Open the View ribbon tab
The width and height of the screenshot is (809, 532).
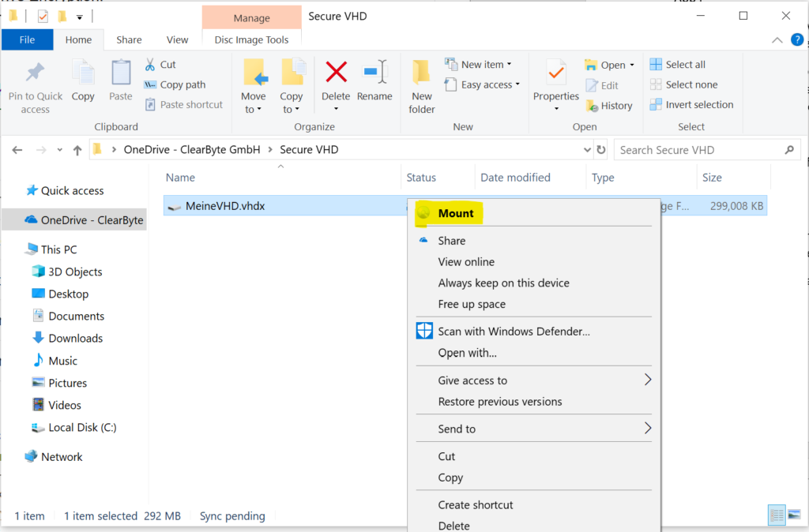tap(177, 39)
